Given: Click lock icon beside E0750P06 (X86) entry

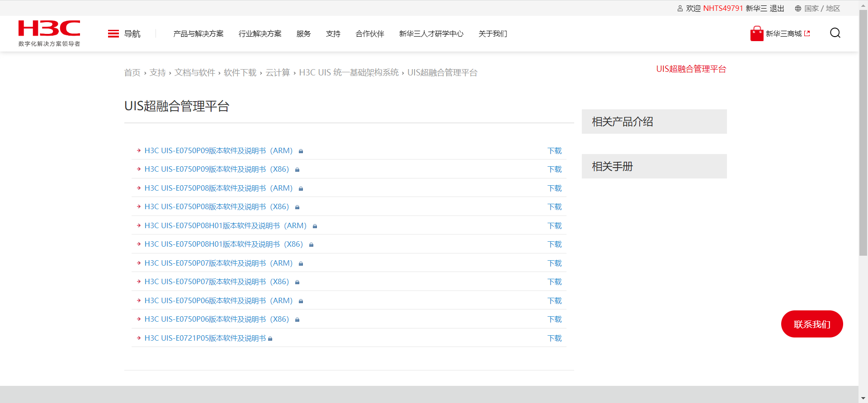Looking at the screenshot, I should [297, 320].
